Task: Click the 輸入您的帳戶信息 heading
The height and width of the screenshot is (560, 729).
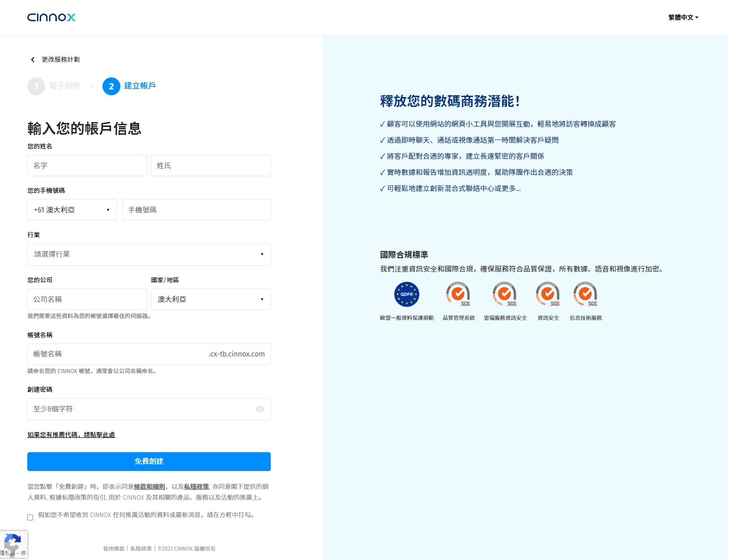Action: (x=85, y=129)
